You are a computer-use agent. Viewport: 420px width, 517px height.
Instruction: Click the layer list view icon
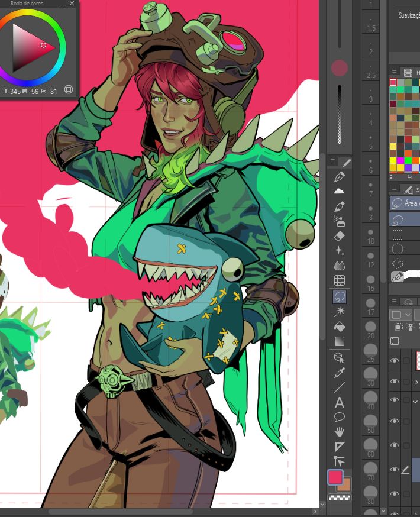(x=395, y=341)
